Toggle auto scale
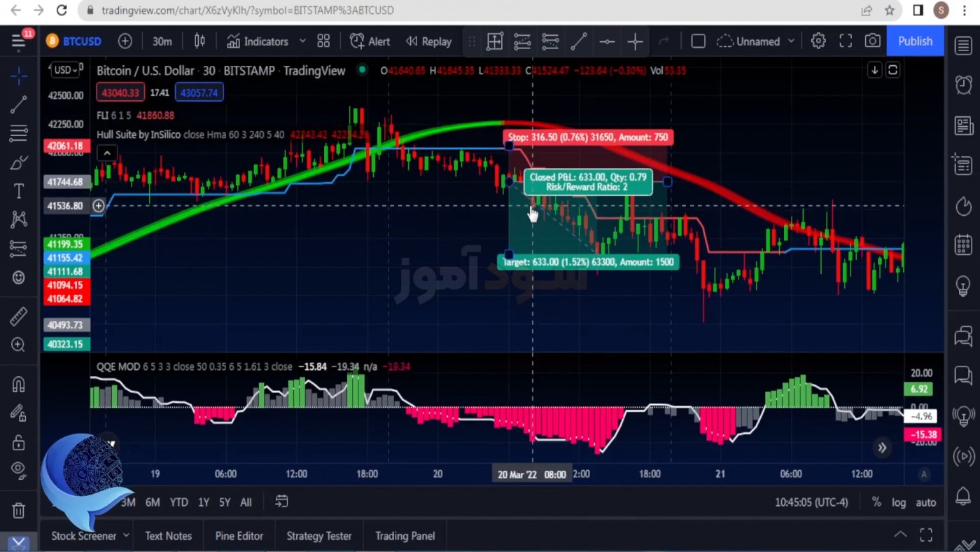 (x=925, y=502)
